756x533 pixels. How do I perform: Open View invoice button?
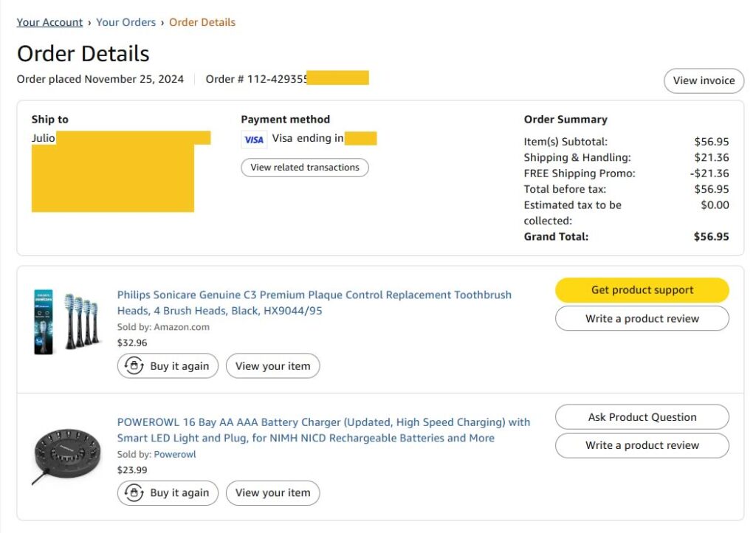coord(704,80)
